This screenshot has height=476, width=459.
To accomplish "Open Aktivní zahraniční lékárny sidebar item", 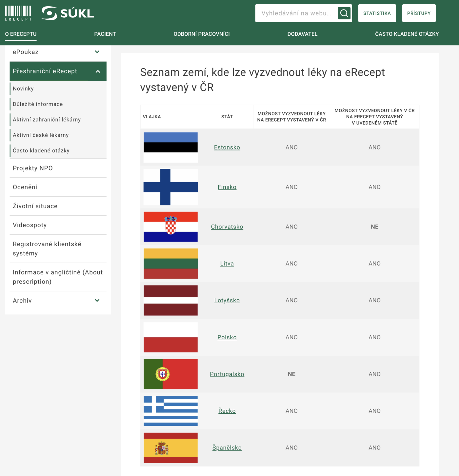I will pos(47,119).
